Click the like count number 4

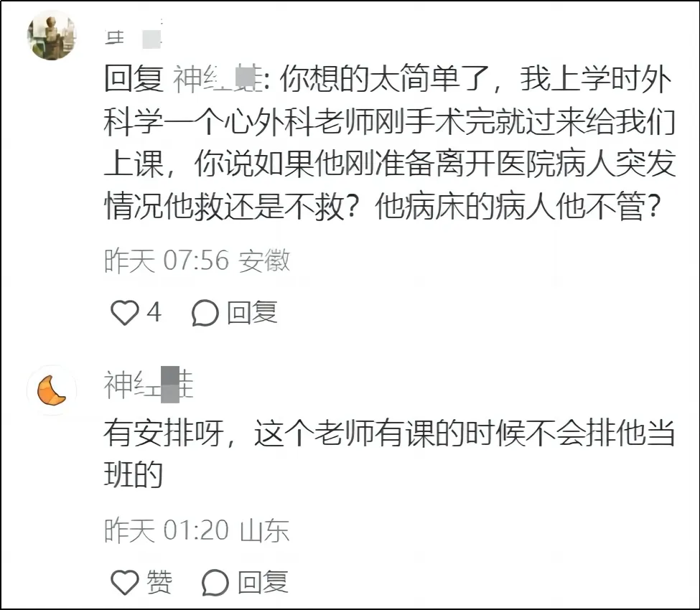click(154, 313)
